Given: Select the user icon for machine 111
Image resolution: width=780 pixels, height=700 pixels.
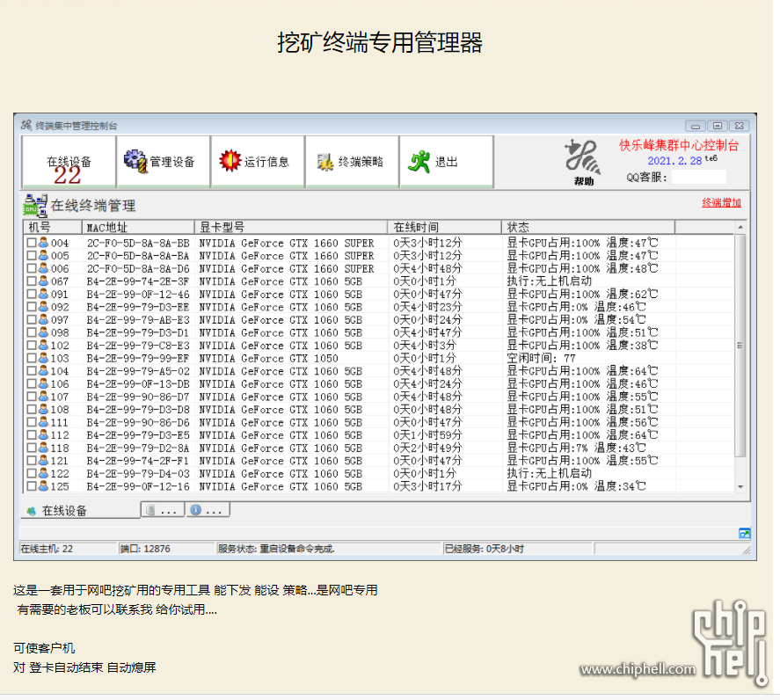Looking at the screenshot, I should point(44,422).
